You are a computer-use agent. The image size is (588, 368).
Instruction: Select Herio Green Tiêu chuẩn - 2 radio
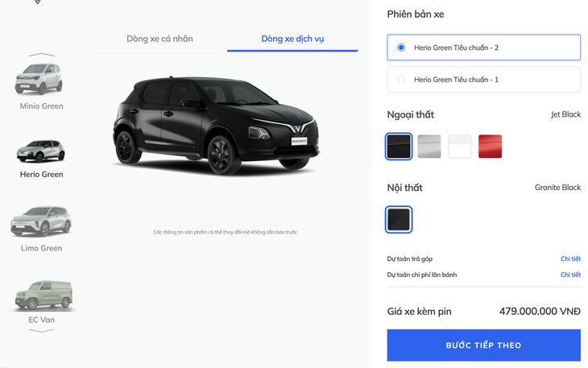tap(401, 48)
